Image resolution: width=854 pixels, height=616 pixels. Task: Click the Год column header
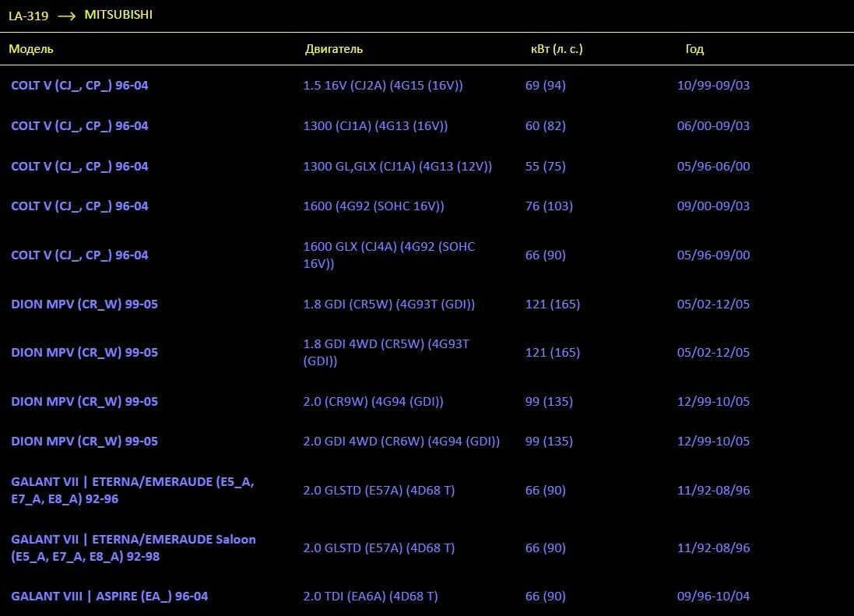point(694,49)
